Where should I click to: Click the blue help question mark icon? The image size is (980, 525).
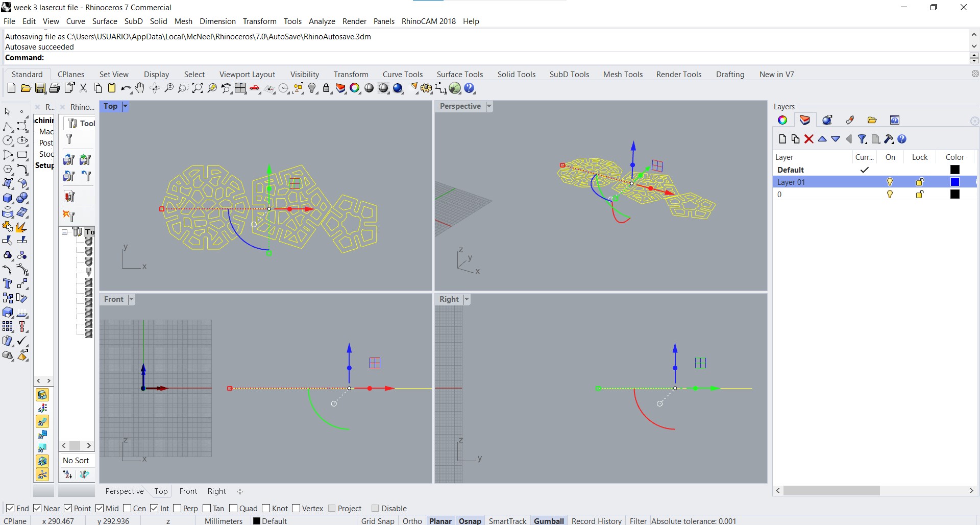(x=470, y=88)
